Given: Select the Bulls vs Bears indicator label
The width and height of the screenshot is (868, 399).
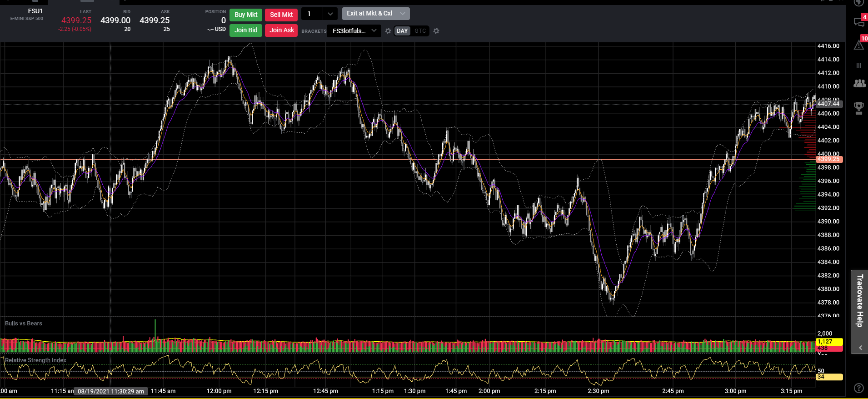Looking at the screenshot, I should 24,323.
